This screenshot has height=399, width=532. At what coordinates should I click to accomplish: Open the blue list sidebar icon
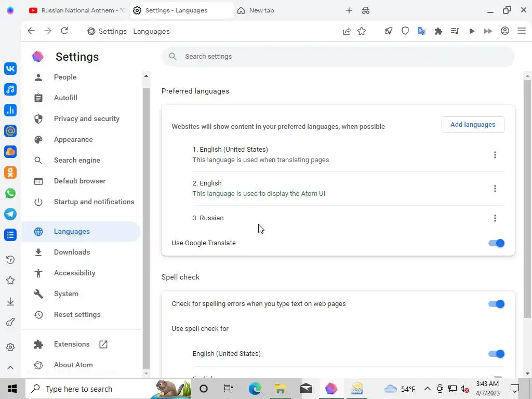pyautogui.click(x=10, y=234)
